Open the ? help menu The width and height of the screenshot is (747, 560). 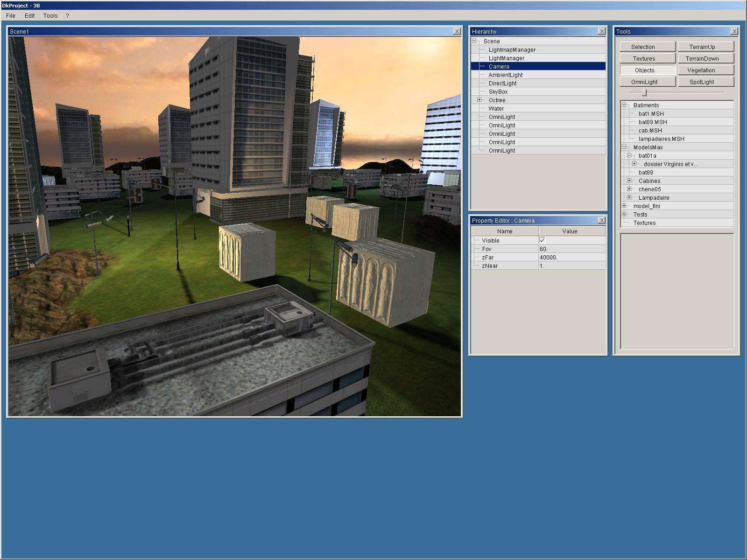(67, 15)
